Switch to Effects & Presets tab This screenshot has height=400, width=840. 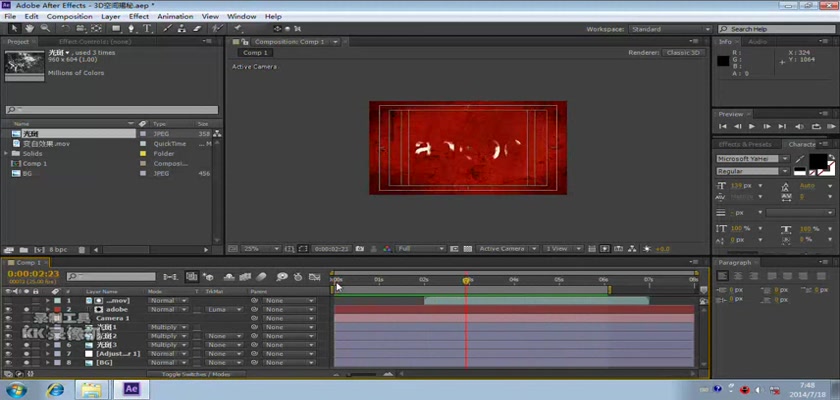(x=746, y=144)
